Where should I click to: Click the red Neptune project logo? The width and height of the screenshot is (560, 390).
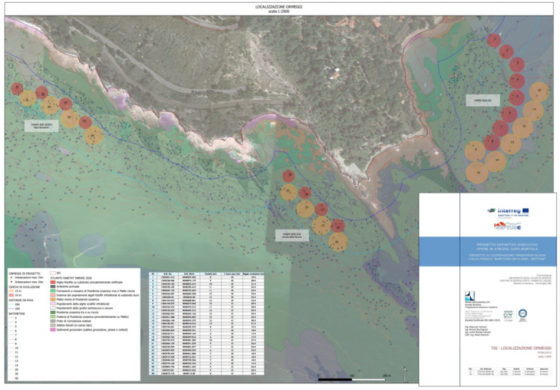click(508, 225)
